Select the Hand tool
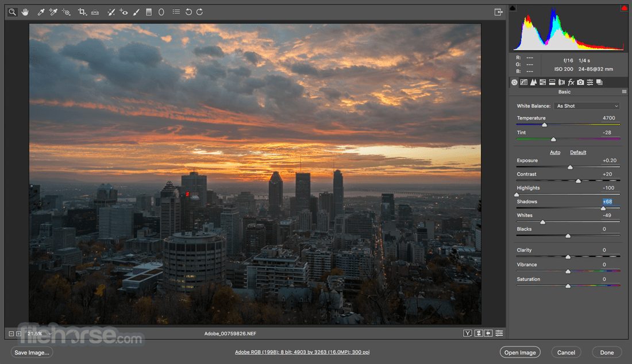Screen dimensions: 632x364 [25, 11]
